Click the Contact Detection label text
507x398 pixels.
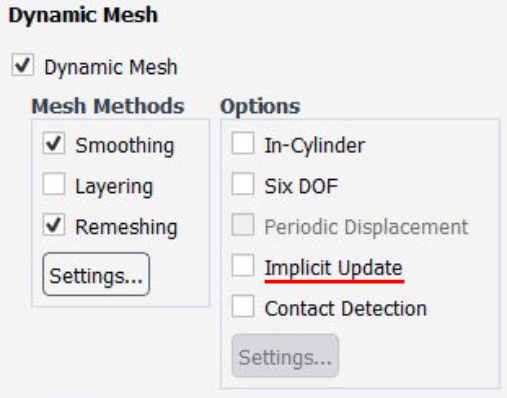coord(346,308)
